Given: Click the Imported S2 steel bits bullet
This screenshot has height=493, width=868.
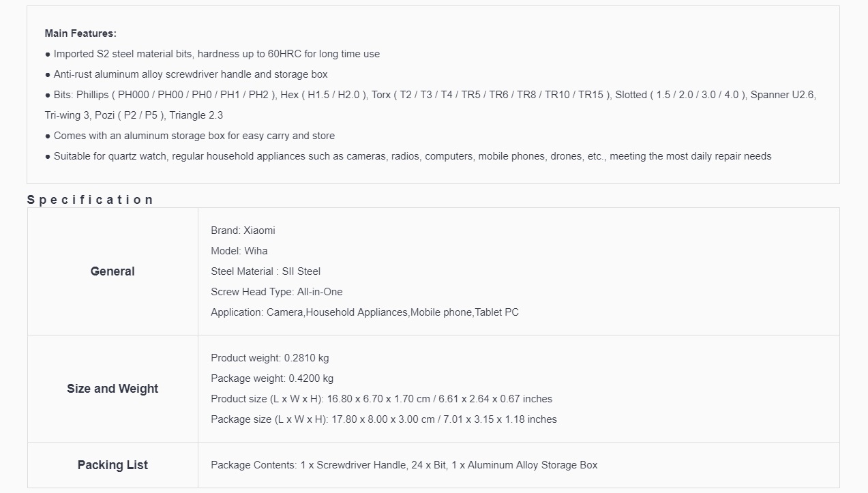Looking at the screenshot, I should [212, 54].
